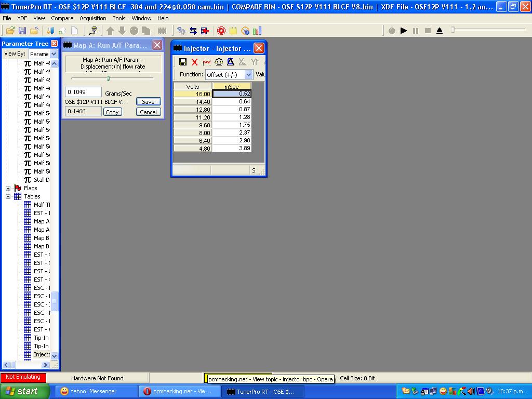Click the balance scales icon in Injector table
Screen dimensions: 532x399
pyautogui.click(x=219, y=62)
